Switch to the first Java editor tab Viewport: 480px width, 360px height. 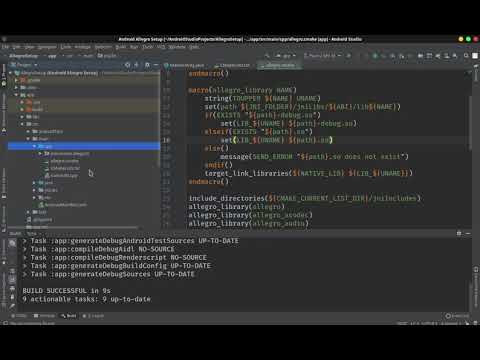click(x=184, y=65)
